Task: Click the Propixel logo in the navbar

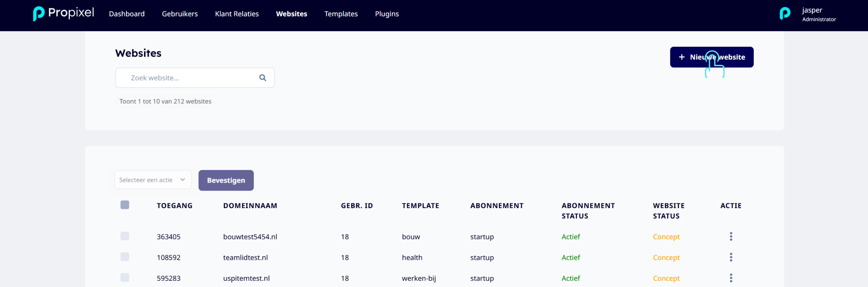Action: coord(64,14)
